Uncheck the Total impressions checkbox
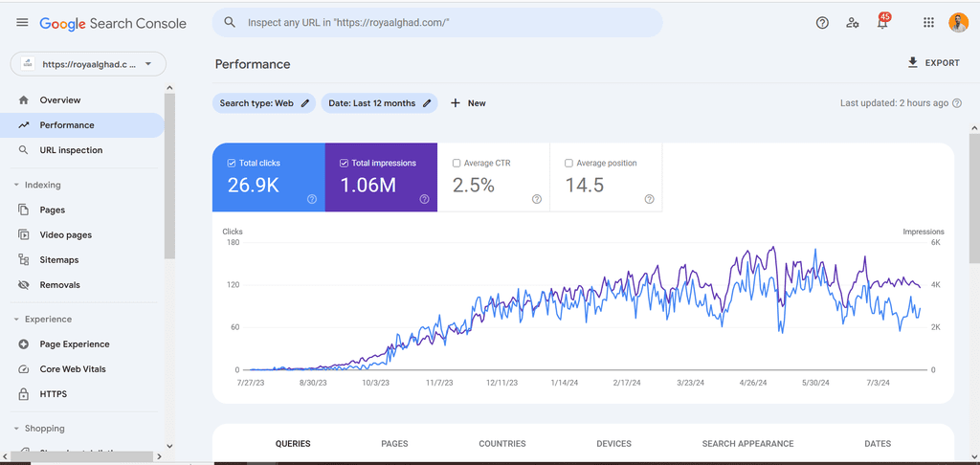Viewport: 980px width, 465px height. (x=344, y=163)
